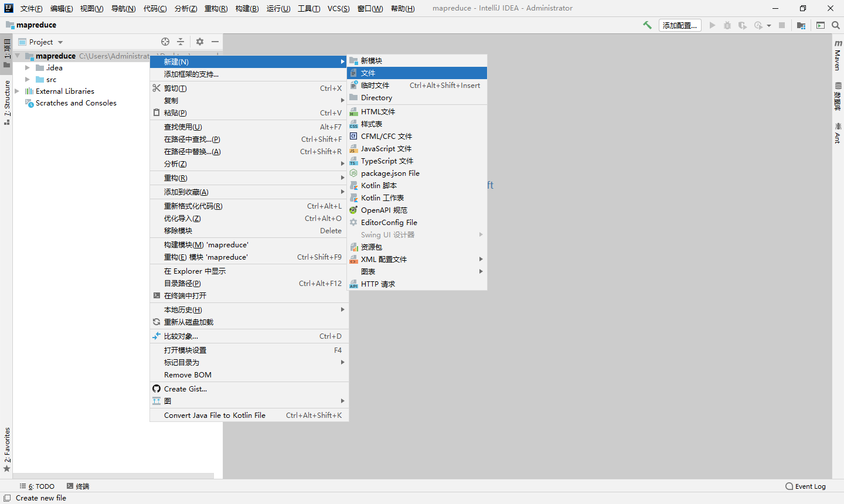Viewport: 844px width, 504px height.
Task: Click Remove BOM item
Action: (x=249, y=374)
